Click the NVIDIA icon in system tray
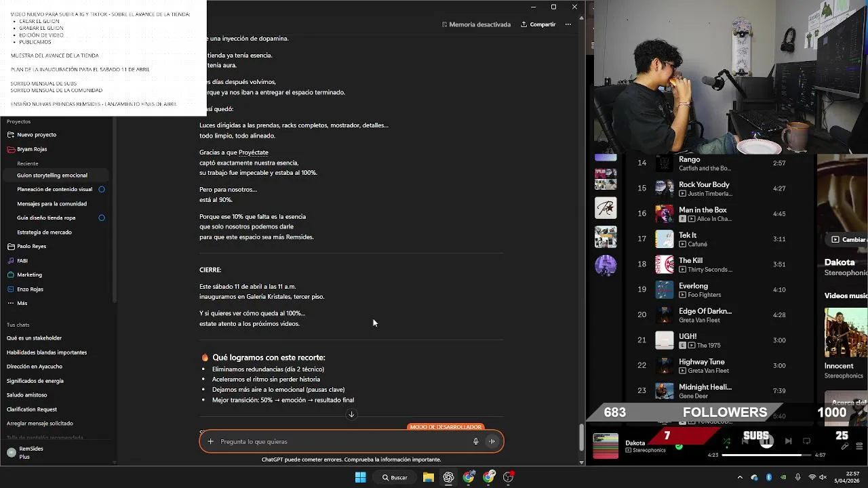The image size is (868, 488). pyautogui.click(x=783, y=477)
